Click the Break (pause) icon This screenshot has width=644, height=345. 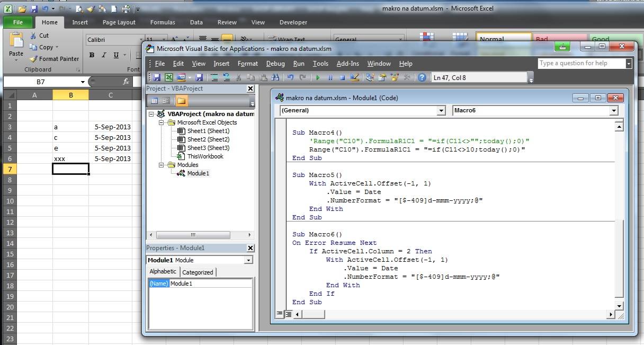(330, 77)
